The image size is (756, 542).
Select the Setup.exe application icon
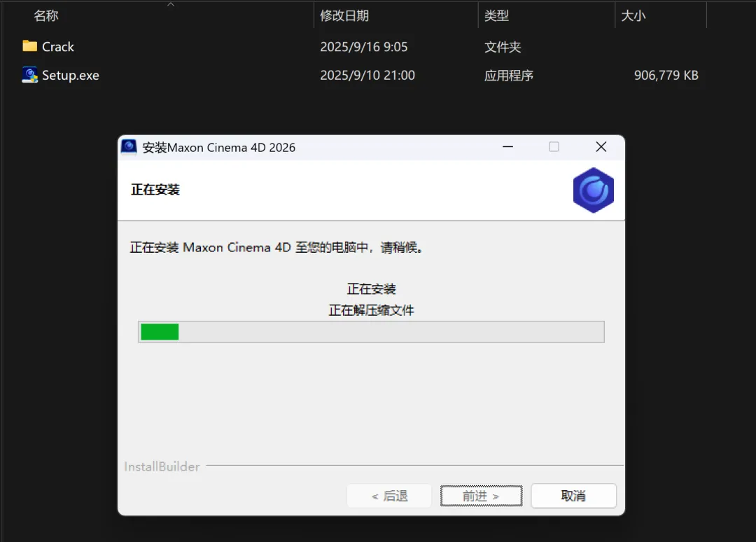tap(30, 75)
